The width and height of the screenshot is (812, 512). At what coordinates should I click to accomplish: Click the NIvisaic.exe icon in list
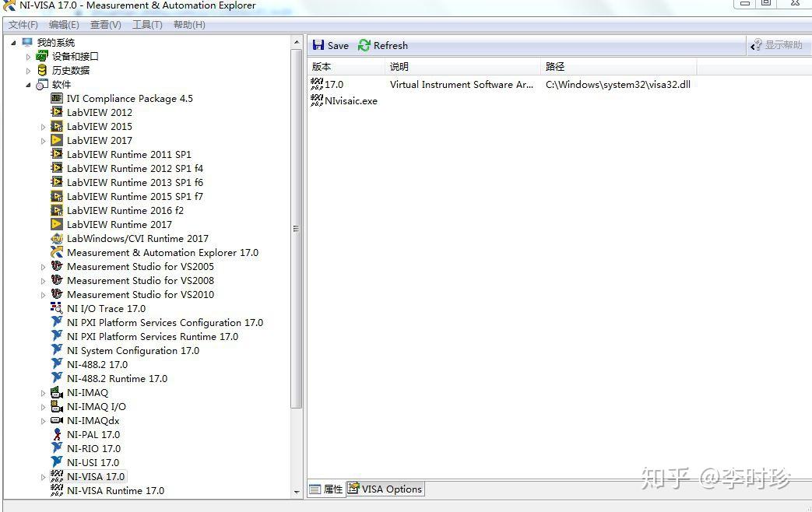[316, 100]
